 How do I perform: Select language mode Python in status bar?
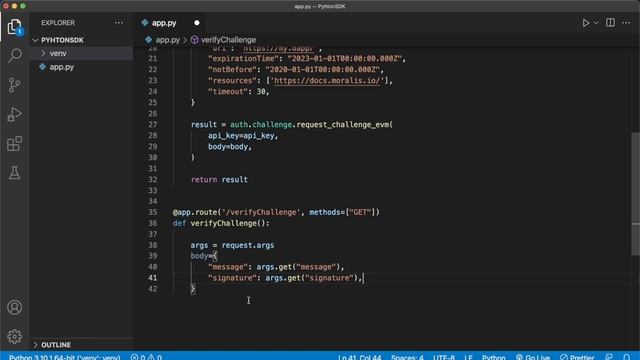[493, 357]
